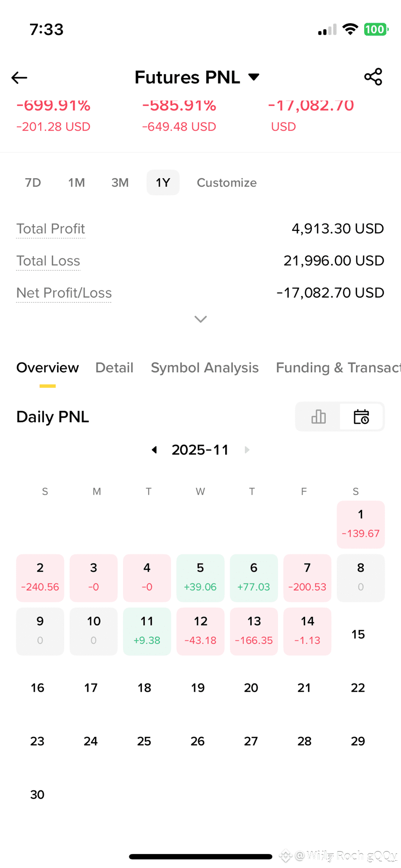The image size is (401, 868).
Task: Switch to the Detail tab
Action: 114,368
